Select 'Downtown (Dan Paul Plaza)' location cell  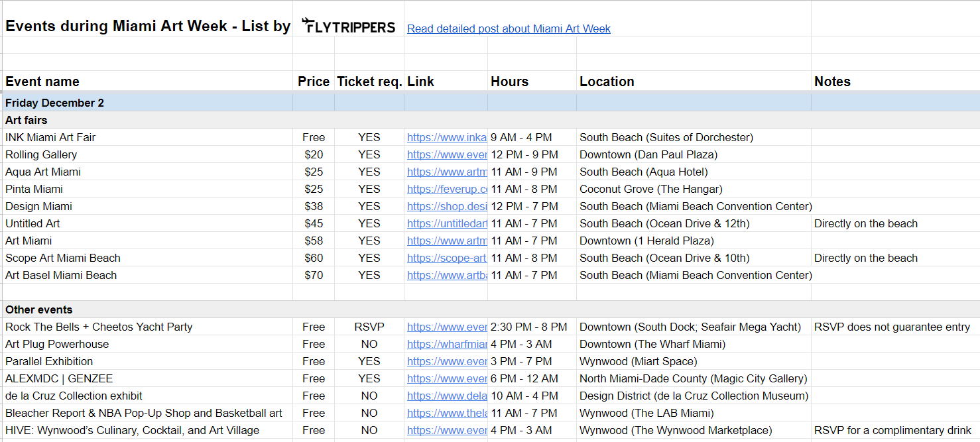(694, 154)
